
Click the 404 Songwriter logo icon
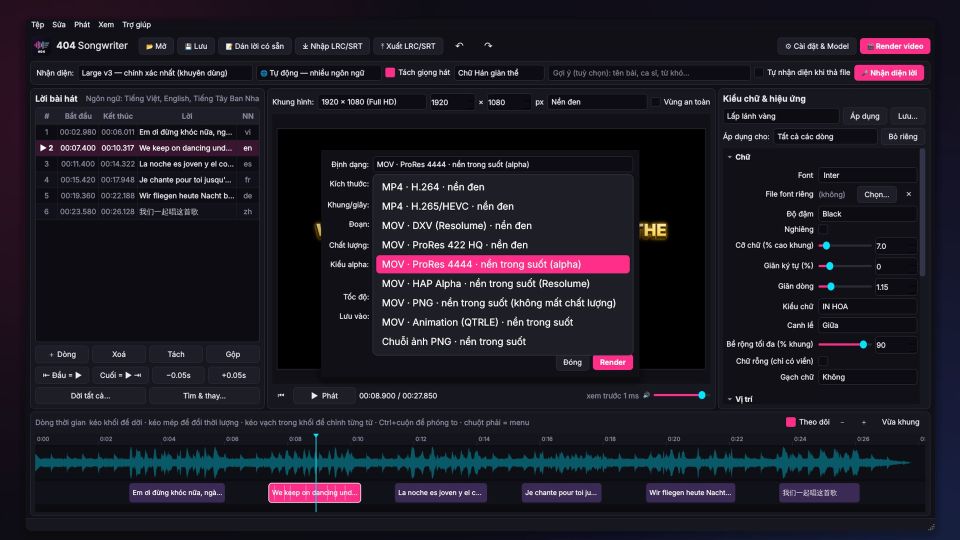tap(42, 46)
